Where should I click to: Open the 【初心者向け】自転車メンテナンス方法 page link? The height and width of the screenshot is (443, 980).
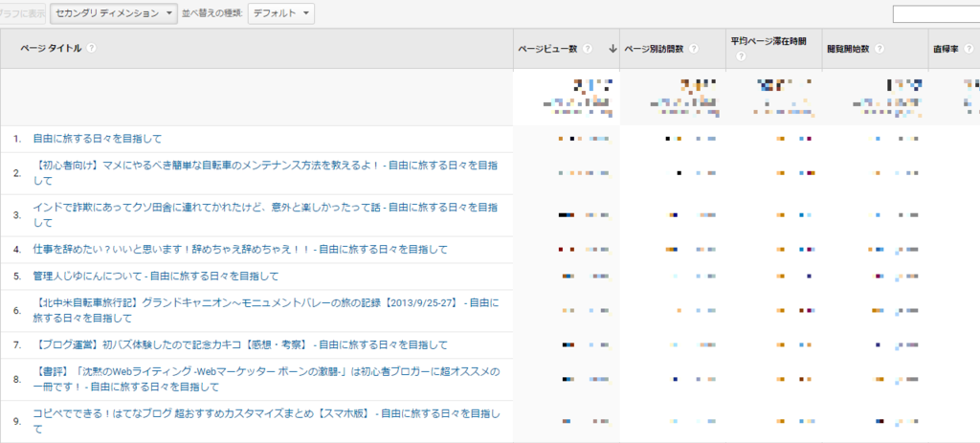pyautogui.click(x=266, y=173)
